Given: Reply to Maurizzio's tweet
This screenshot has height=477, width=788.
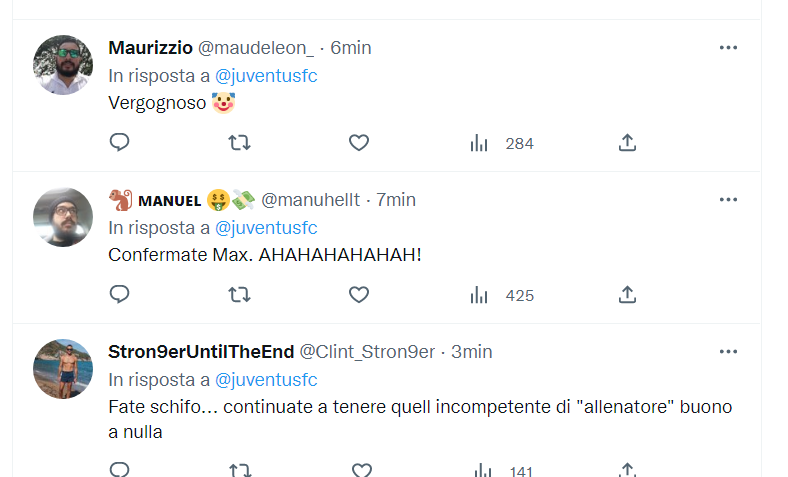Looking at the screenshot, I should tap(119, 143).
